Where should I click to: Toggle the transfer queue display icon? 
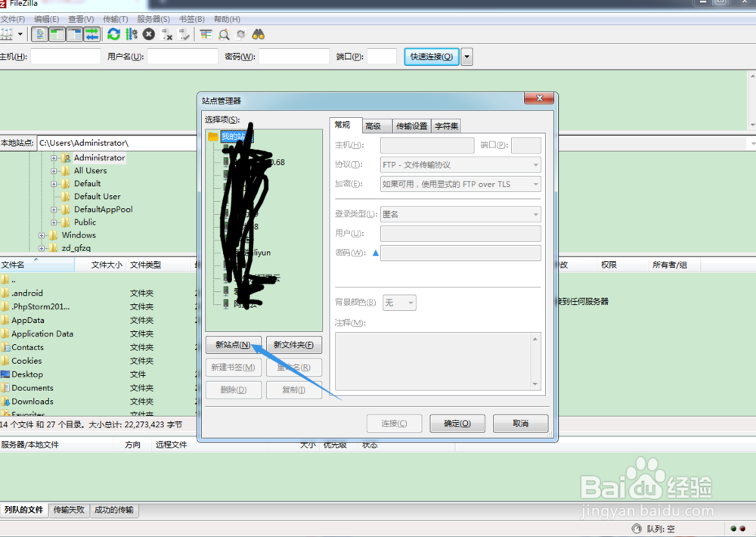pos(91,34)
